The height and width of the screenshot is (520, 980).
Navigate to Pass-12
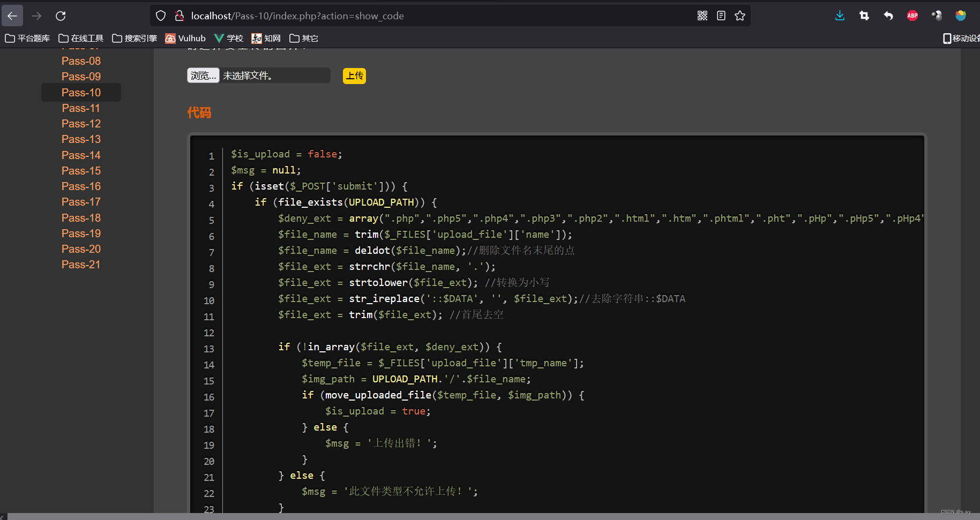[81, 124]
